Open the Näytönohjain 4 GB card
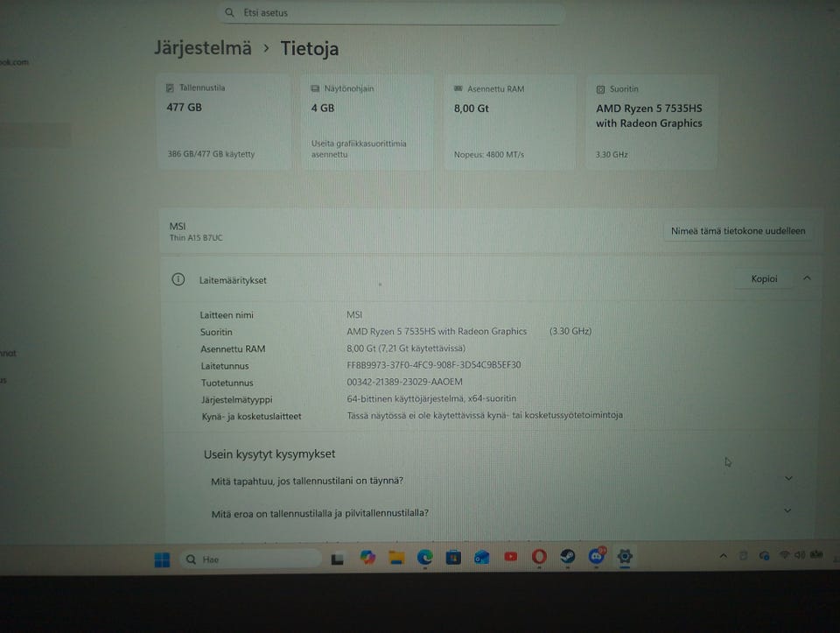Screen dimensions: 840x633 click(367, 123)
